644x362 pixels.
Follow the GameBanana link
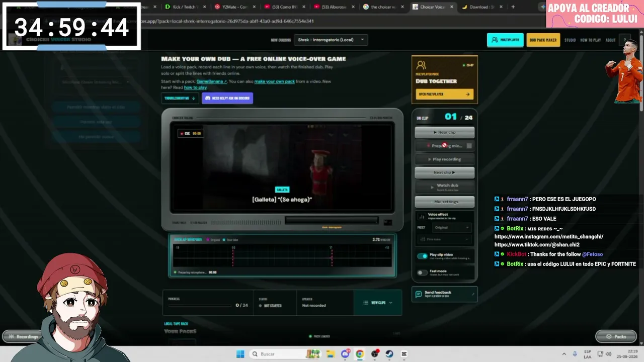pyautogui.click(x=211, y=81)
